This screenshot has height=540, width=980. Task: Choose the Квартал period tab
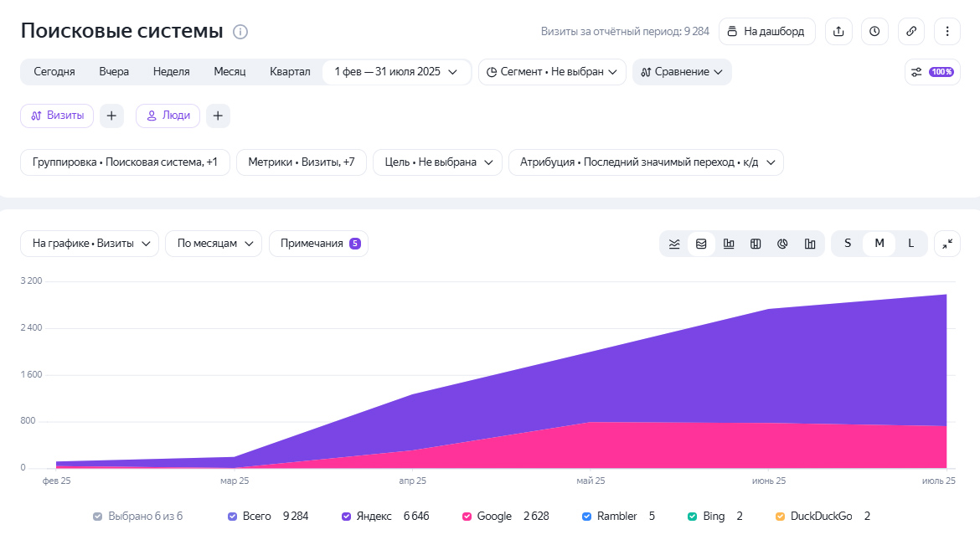[x=290, y=72]
